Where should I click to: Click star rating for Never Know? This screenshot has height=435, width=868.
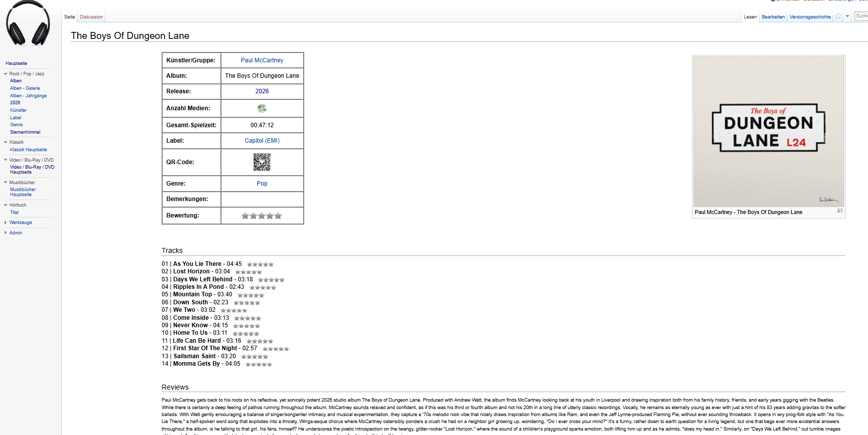247,326
